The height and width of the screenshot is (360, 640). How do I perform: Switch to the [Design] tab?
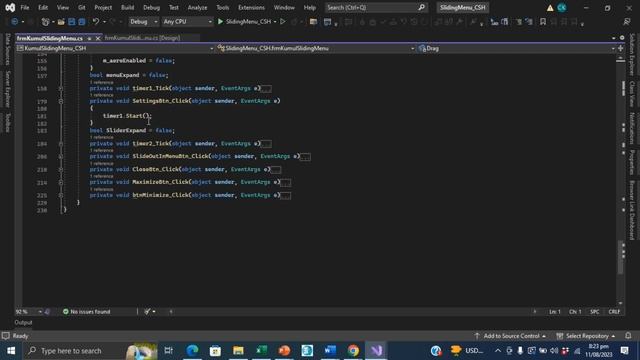click(142, 38)
